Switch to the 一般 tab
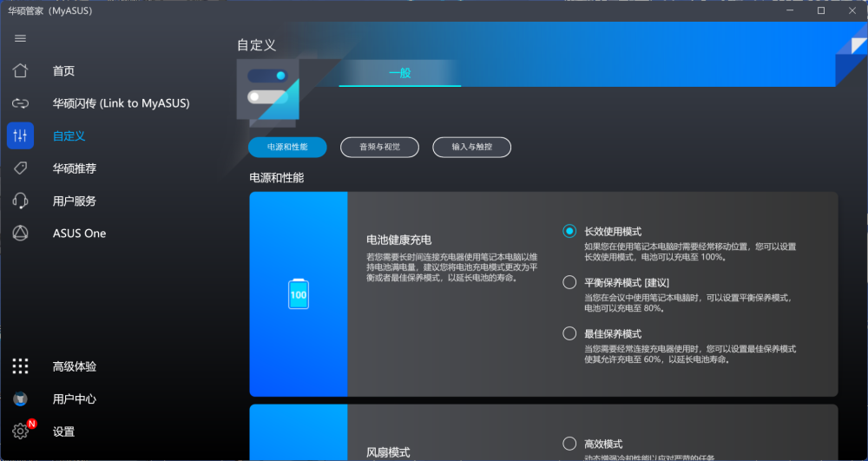 399,73
